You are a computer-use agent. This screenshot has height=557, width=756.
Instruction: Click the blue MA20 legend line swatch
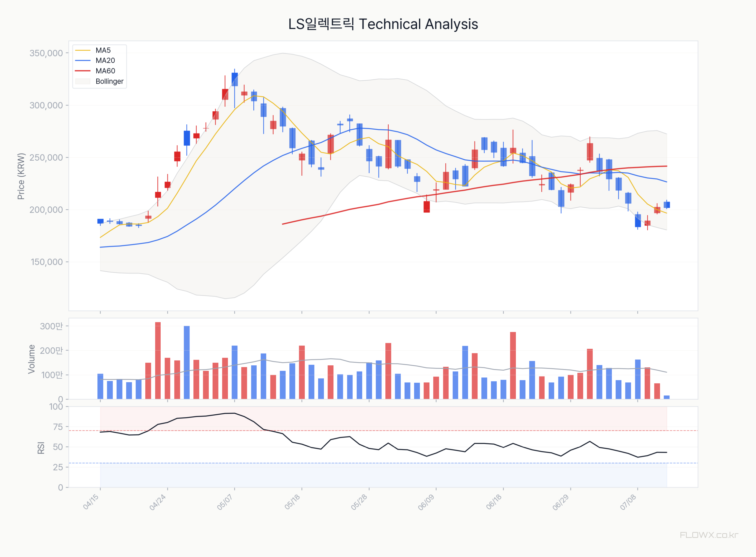click(83, 61)
